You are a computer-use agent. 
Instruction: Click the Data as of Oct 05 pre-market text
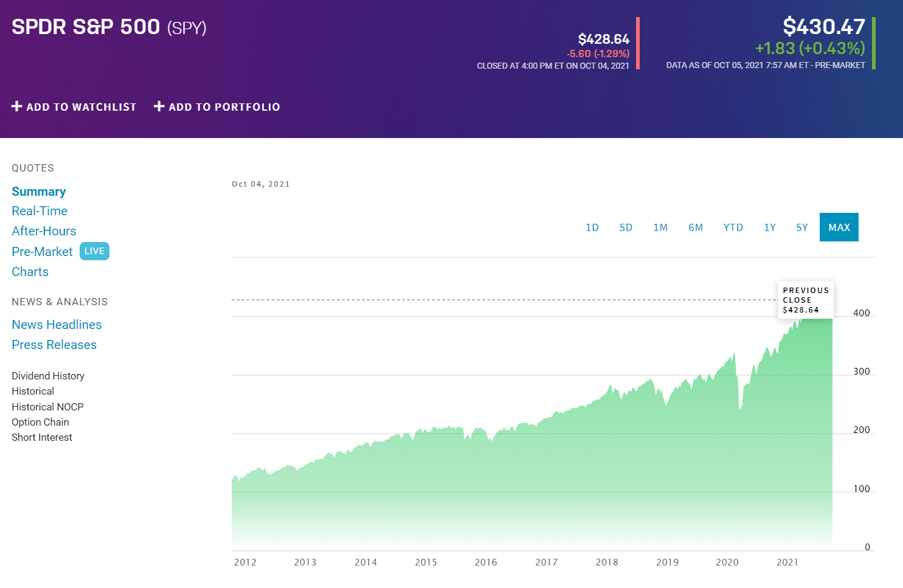766,65
